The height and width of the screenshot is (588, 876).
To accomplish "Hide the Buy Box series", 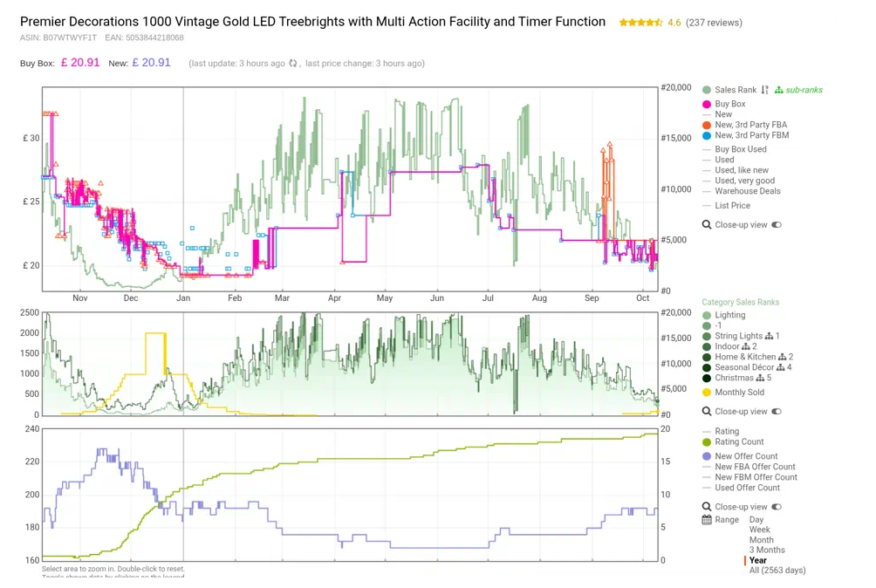I will pyautogui.click(x=724, y=104).
